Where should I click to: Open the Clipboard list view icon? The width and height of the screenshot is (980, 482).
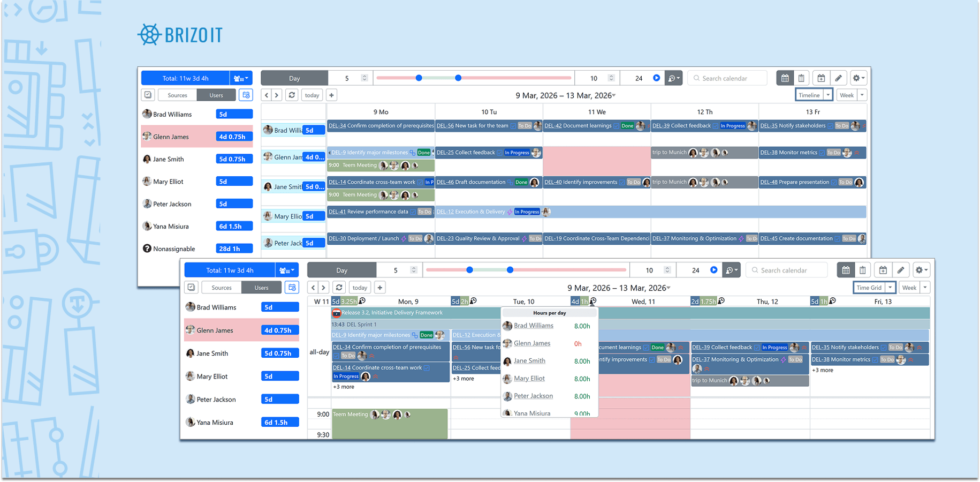pos(801,78)
